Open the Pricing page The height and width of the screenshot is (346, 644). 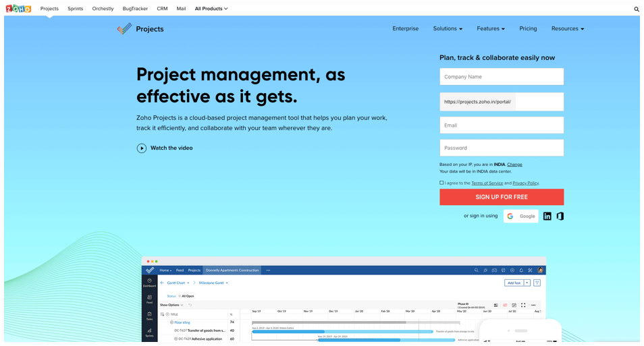coord(528,29)
